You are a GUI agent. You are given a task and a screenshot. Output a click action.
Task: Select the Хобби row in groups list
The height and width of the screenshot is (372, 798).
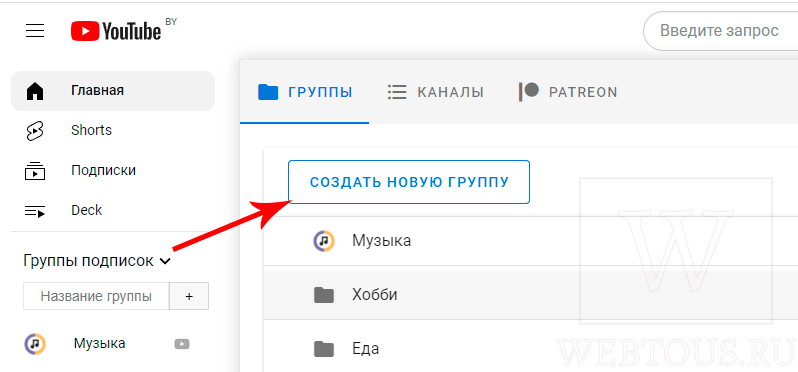pos(531,295)
